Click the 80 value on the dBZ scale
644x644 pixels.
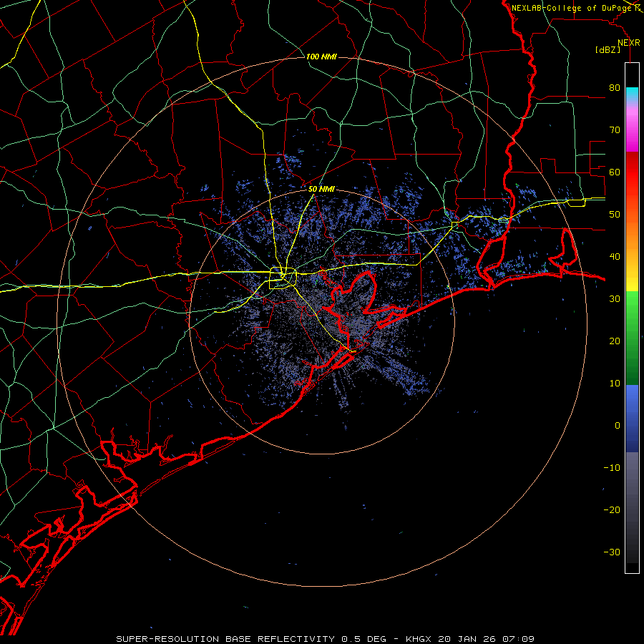[x=615, y=88]
